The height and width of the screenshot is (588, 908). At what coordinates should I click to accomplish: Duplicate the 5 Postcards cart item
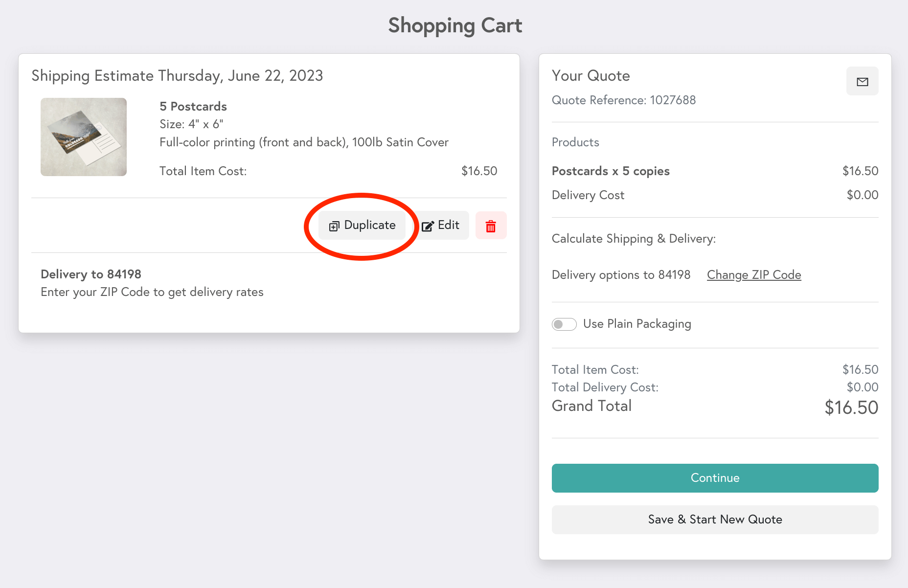point(362,226)
